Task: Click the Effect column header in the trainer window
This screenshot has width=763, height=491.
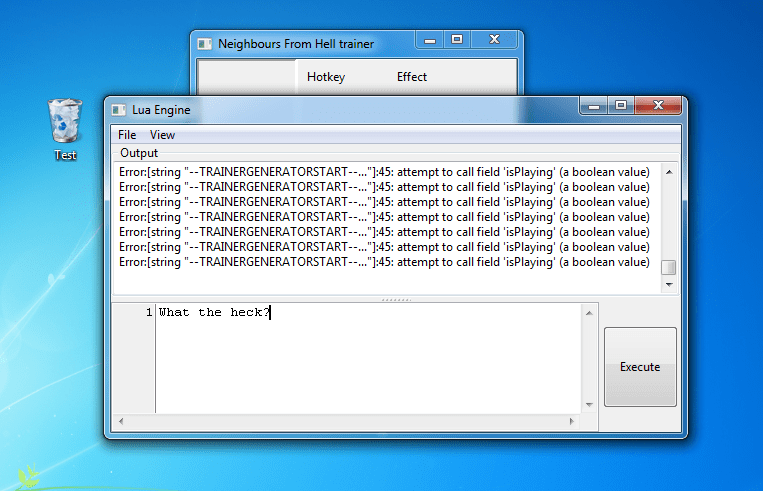Action: click(411, 77)
